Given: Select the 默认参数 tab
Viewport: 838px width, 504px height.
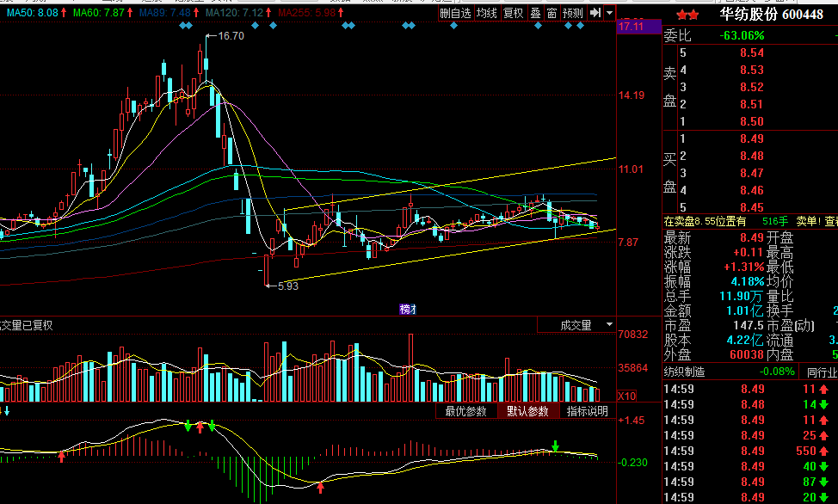Looking at the screenshot, I should (527, 411).
